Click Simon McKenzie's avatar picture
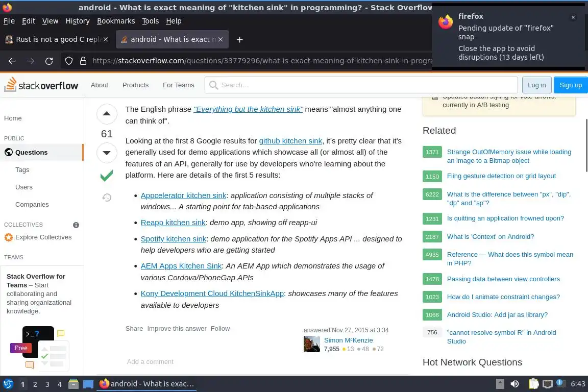The height and width of the screenshot is (392, 588). point(312,344)
